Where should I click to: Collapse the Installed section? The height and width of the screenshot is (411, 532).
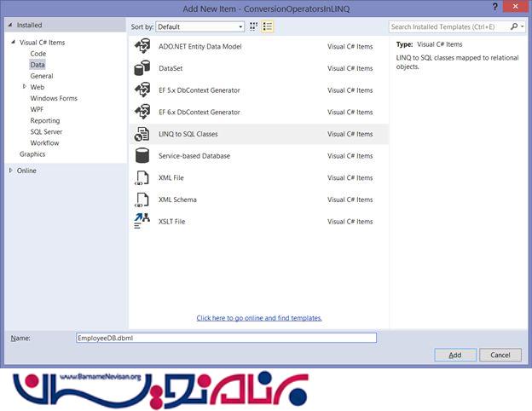pos(9,26)
